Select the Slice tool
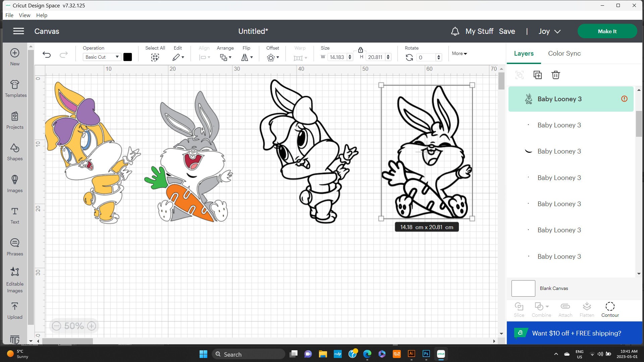The height and width of the screenshot is (362, 644). click(519, 308)
